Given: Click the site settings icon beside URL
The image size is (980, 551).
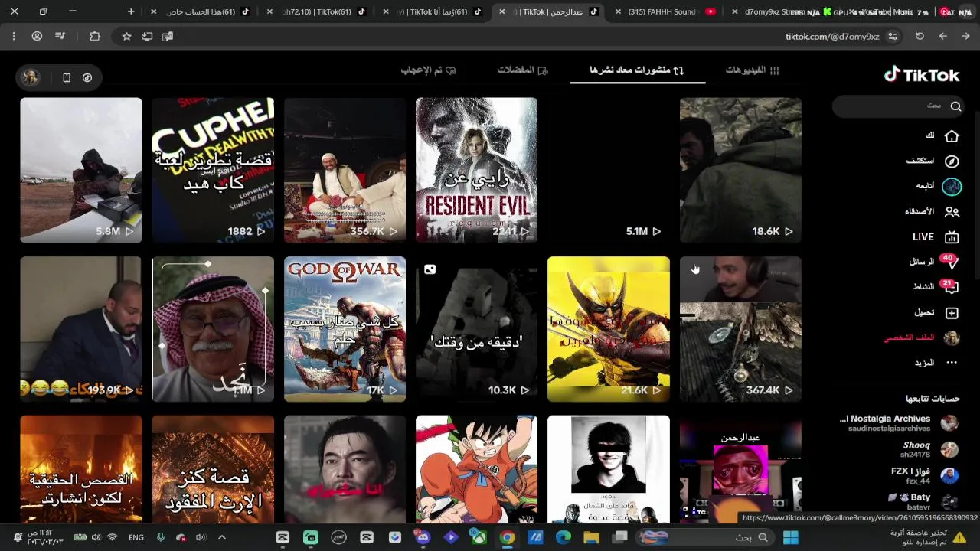Looking at the screenshot, I should (x=893, y=36).
